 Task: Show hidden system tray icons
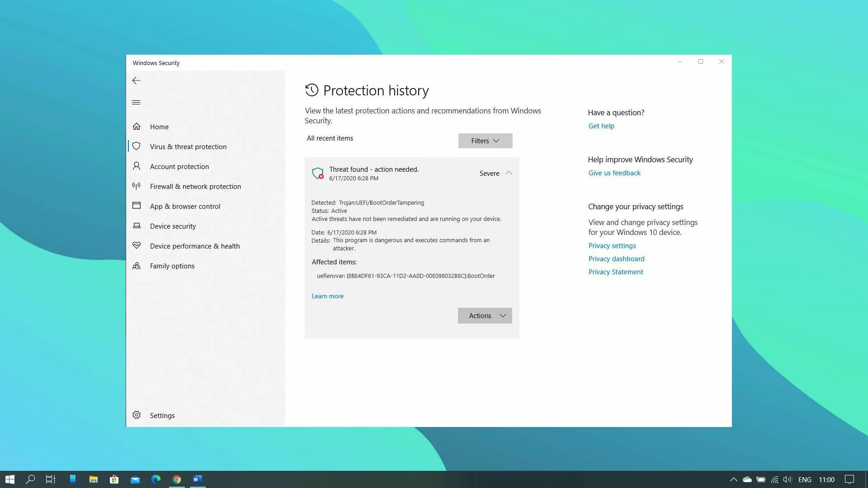(734, 479)
